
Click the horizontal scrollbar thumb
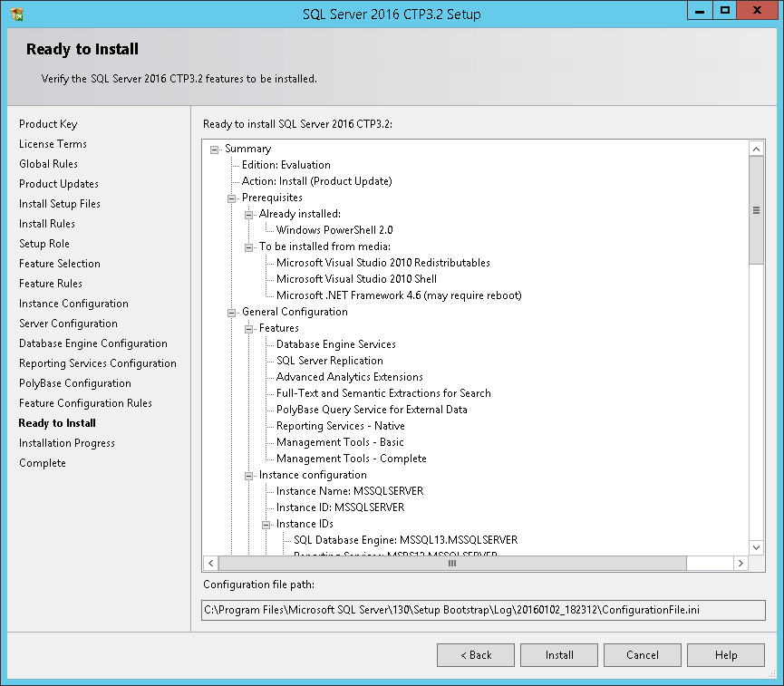coord(452,564)
